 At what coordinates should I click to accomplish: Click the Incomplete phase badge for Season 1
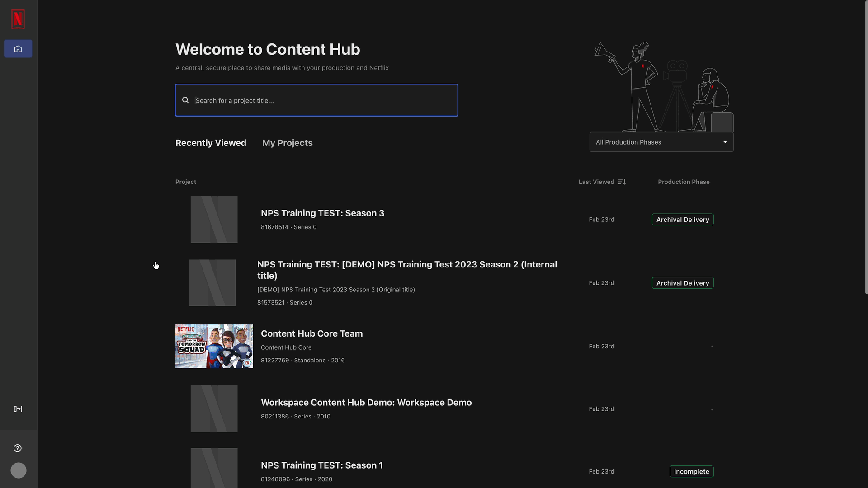coord(691,471)
